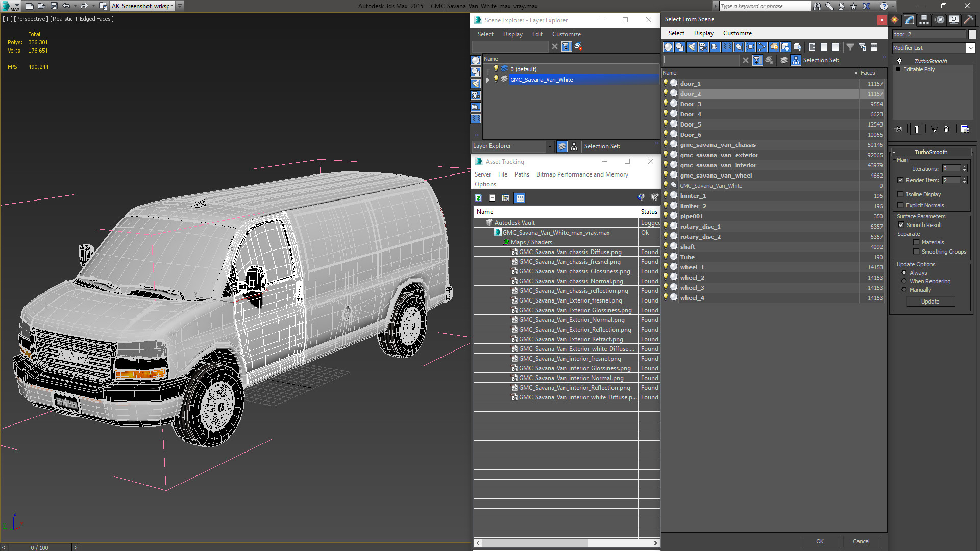Click Select None icon in Select From Scene

coord(824,47)
